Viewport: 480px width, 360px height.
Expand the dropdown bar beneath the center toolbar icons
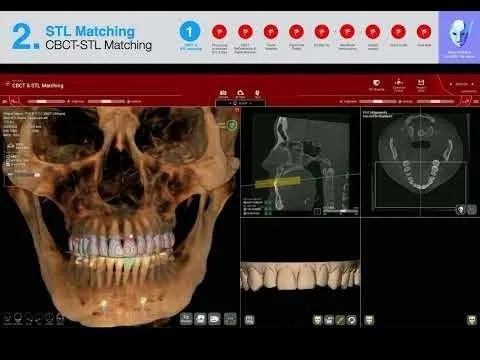click(240, 103)
